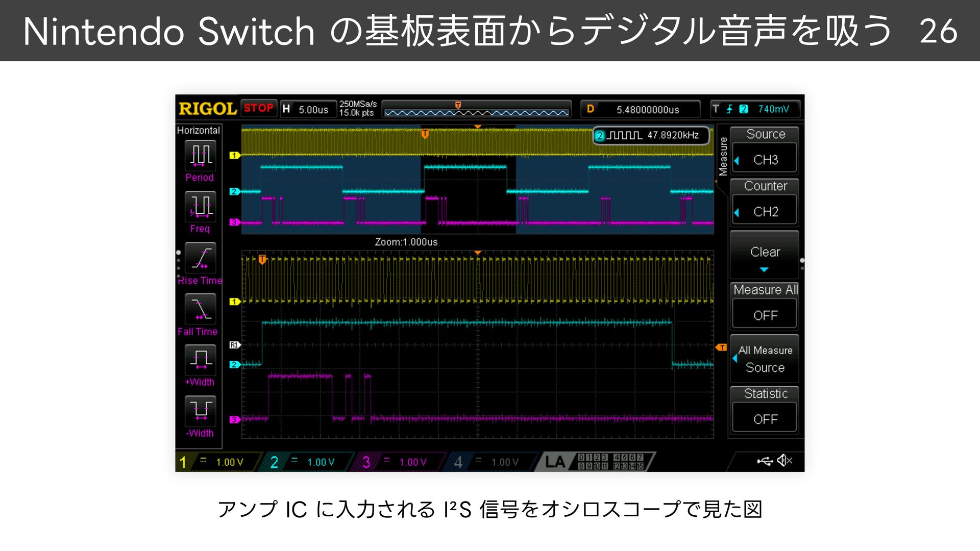Select the +Width measurement icon
Image resolution: width=980 pixels, height=551 pixels.
200,360
